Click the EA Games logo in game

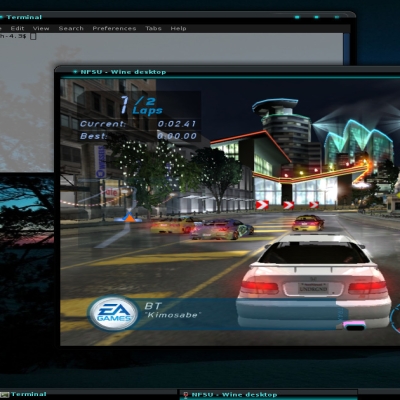pyautogui.click(x=113, y=313)
